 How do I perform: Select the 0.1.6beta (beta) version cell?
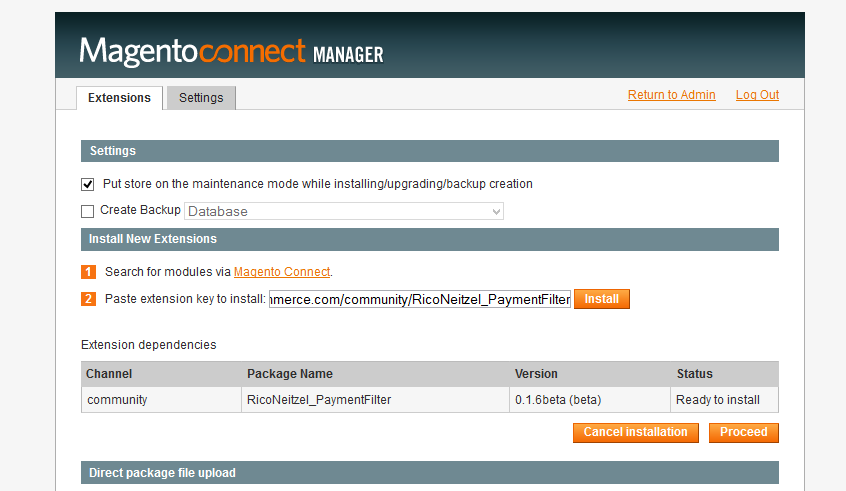point(590,400)
